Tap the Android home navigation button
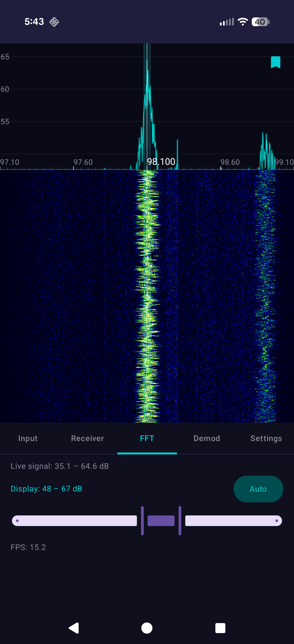 point(147,628)
